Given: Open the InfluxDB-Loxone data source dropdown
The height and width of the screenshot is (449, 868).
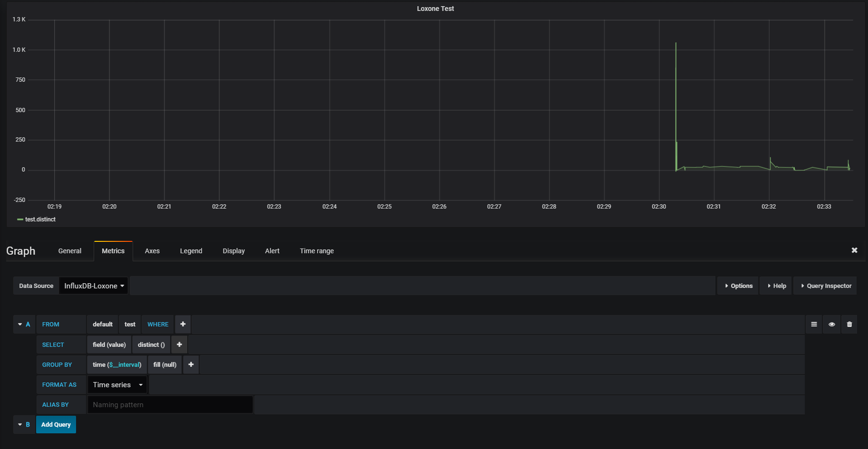Looking at the screenshot, I should pos(94,286).
